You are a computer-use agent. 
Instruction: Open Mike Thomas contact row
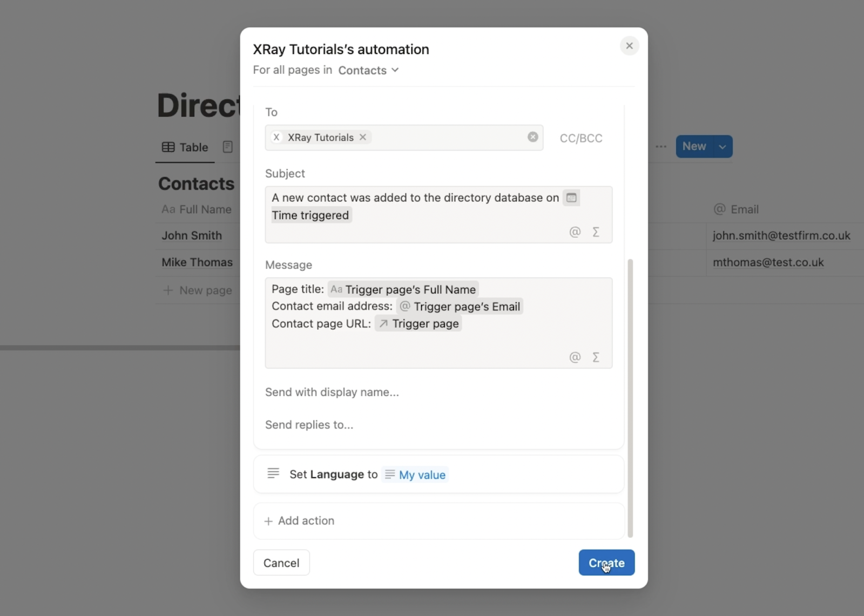click(x=197, y=262)
